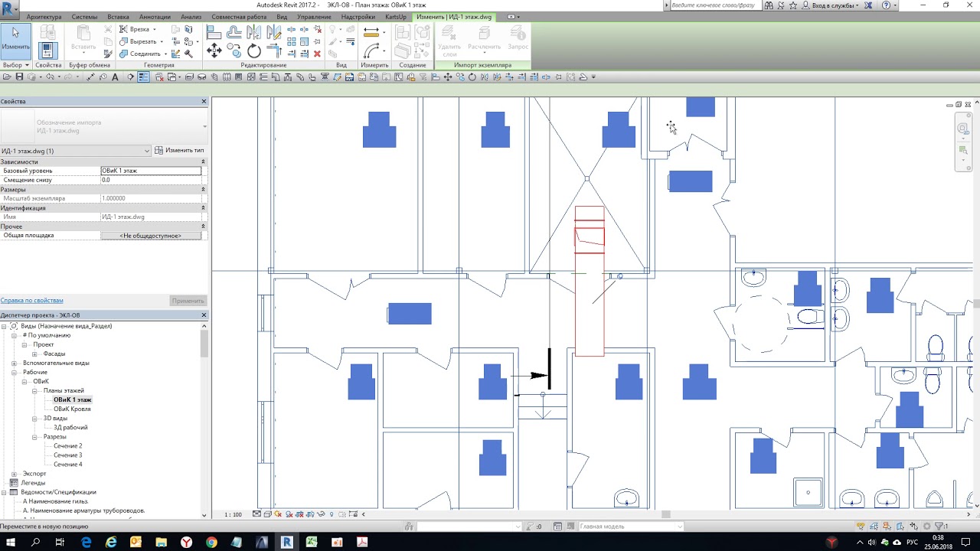Click Применить apply button
Image resolution: width=980 pixels, height=551 pixels.
click(188, 301)
